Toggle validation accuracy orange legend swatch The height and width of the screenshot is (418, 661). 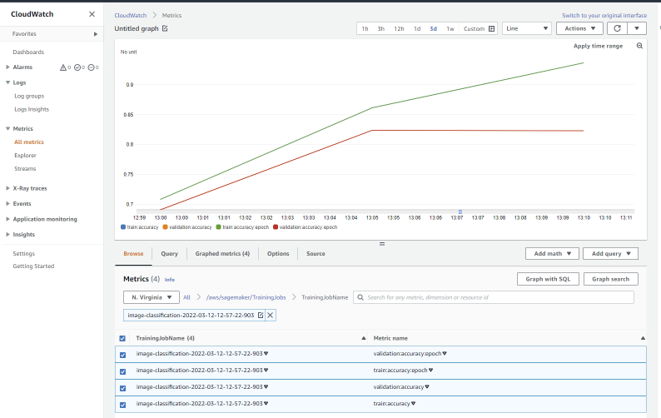[x=165, y=227]
